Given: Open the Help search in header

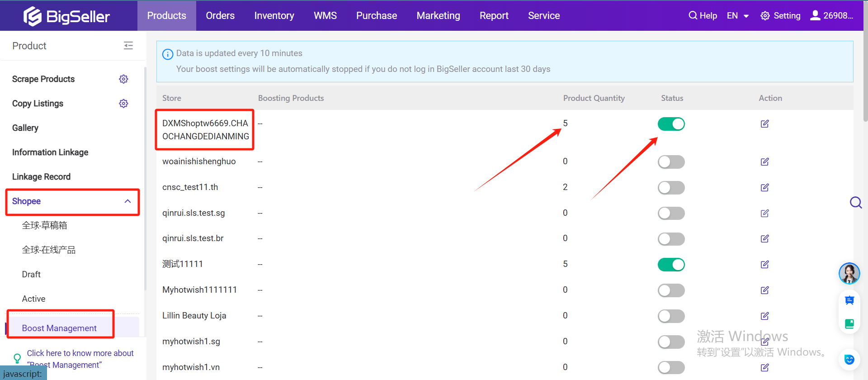Looking at the screenshot, I should 703,16.
